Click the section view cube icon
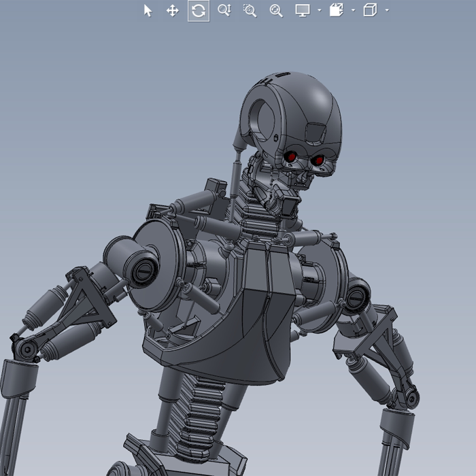The image size is (476, 476). tap(337, 10)
